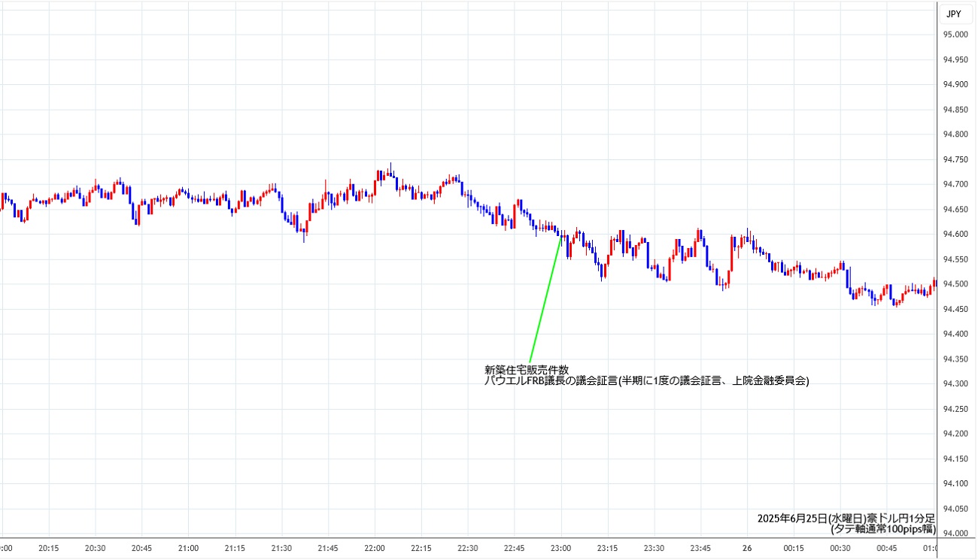Click the 21:45 time axis label
The image size is (978, 560).
point(328,548)
